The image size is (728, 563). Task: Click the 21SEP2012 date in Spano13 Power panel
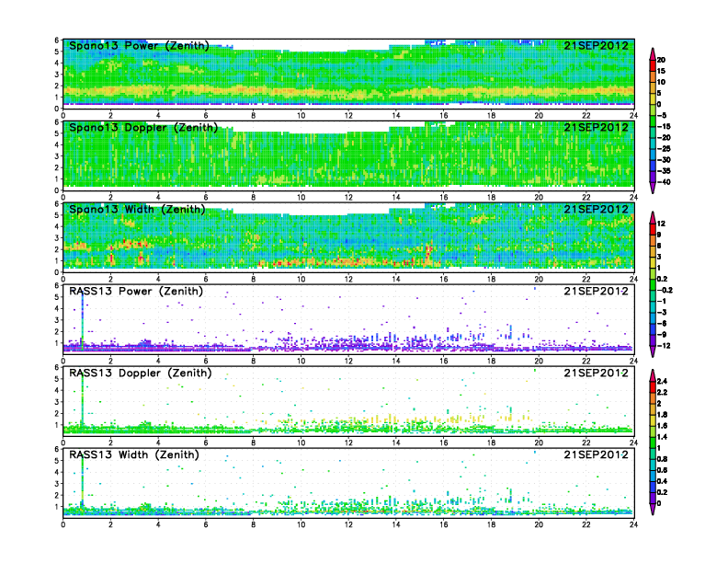click(x=597, y=45)
